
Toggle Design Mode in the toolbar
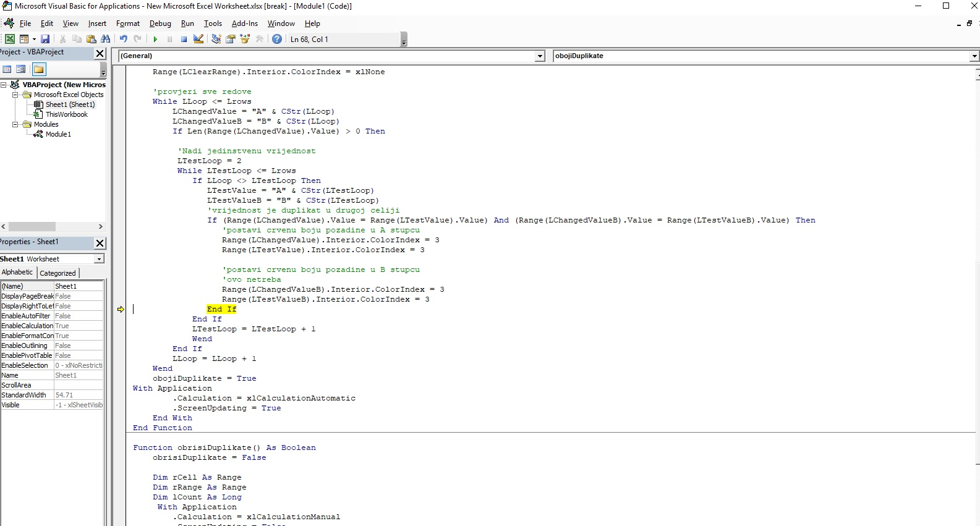click(x=198, y=39)
